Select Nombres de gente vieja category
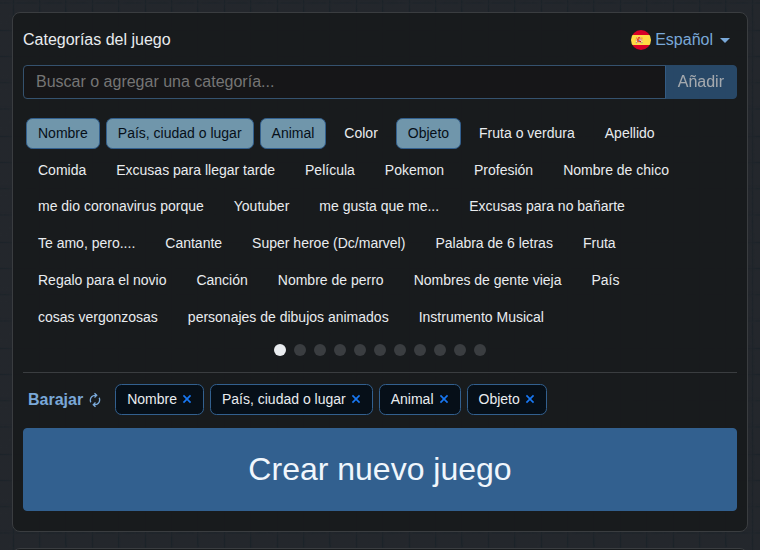This screenshot has height=550, width=760. point(488,280)
